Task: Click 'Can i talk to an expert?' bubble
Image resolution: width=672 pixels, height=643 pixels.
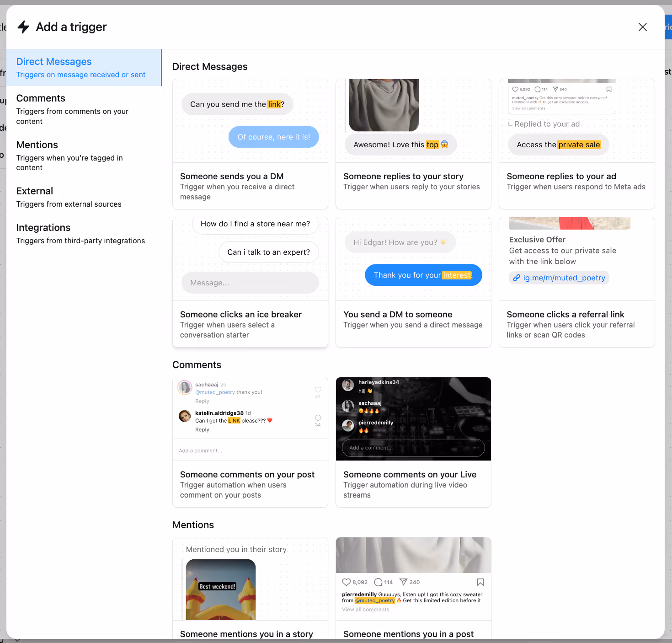Action: point(268,252)
